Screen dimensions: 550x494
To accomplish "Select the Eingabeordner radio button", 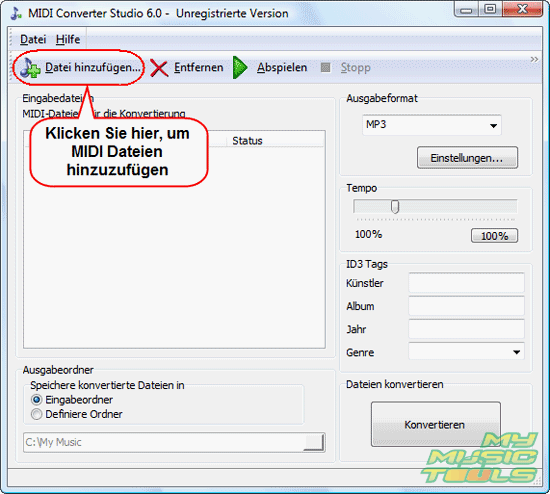I will (36, 400).
